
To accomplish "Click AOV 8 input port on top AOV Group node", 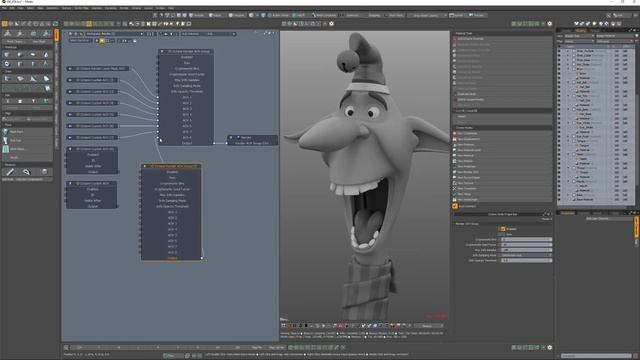I will pos(158,138).
